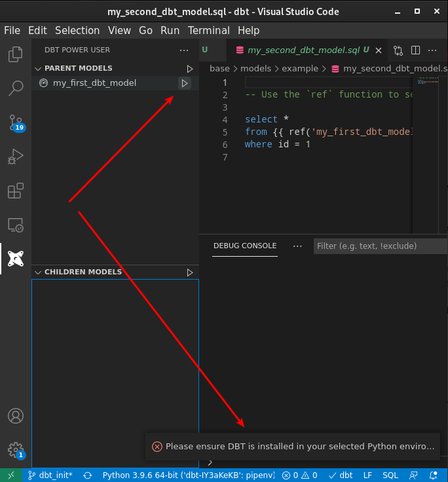Close the my_second_dbt_model.sql tab

pos(379,50)
